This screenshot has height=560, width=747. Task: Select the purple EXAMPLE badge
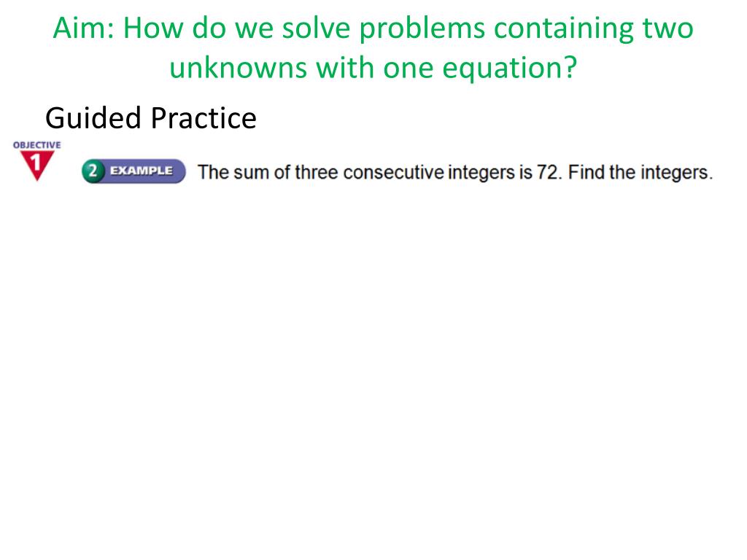click(134, 171)
